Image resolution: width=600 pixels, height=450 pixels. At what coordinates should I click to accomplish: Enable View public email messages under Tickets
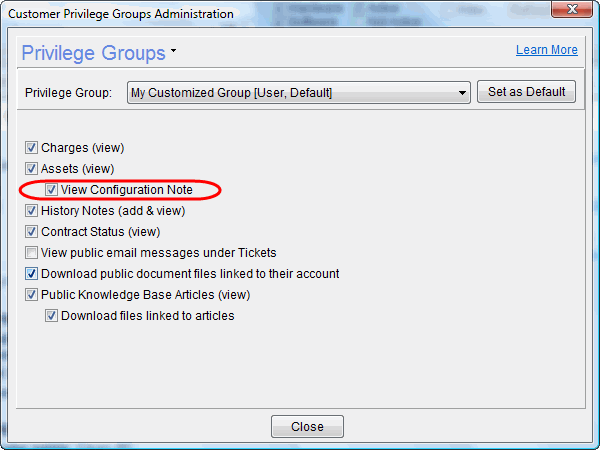[x=32, y=253]
